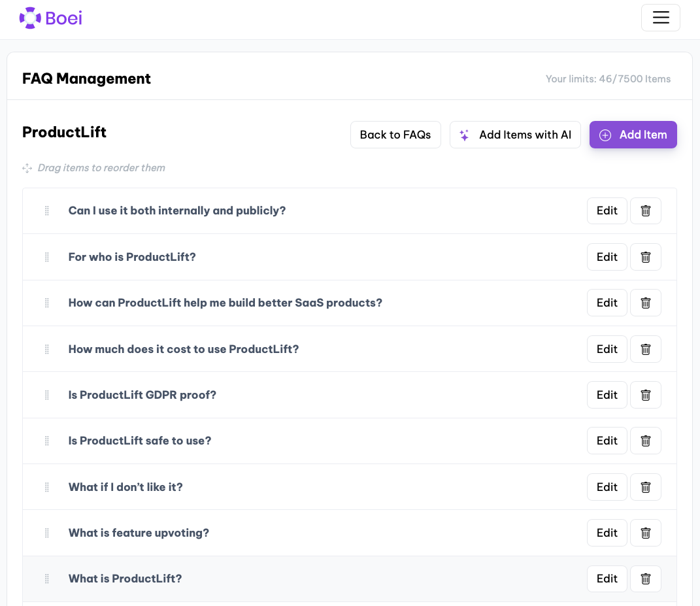Edit 'What is feature upvoting?' item
This screenshot has width=700, height=606.
[x=607, y=533]
